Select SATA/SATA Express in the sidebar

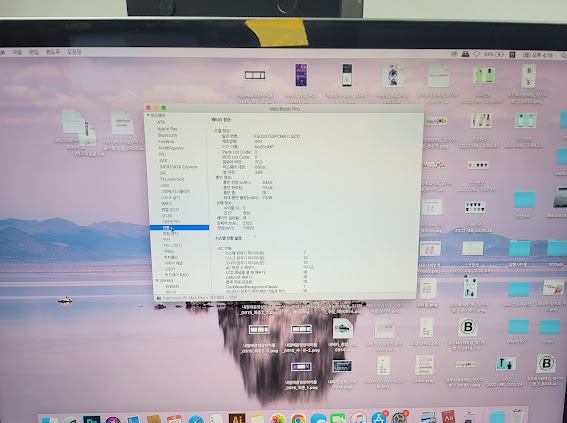click(x=179, y=167)
